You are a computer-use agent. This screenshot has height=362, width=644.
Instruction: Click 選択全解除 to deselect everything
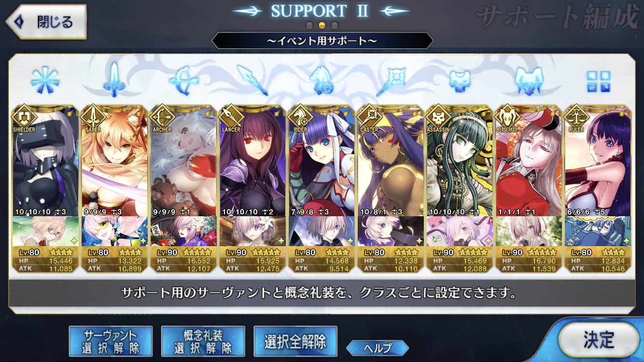coord(295,341)
